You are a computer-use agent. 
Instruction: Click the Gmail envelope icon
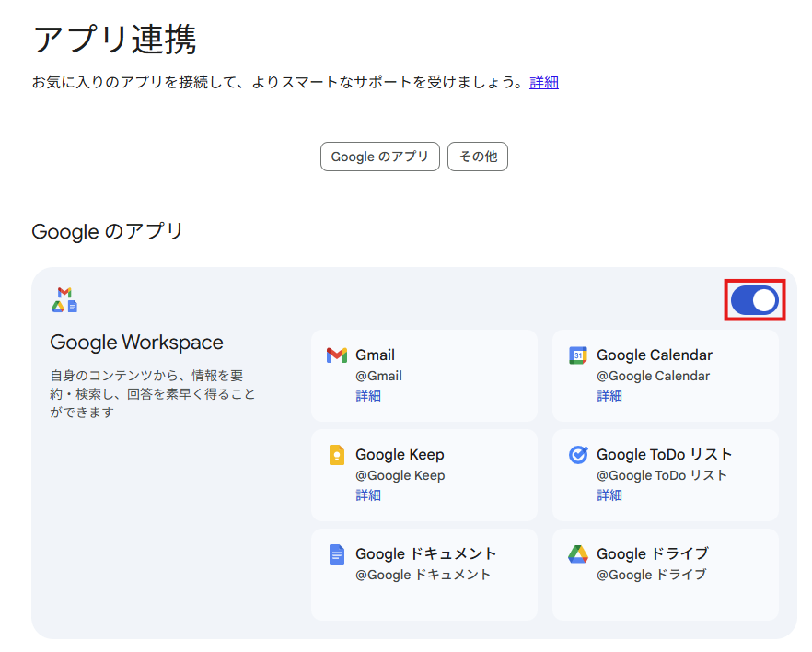pyautogui.click(x=336, y=355)
